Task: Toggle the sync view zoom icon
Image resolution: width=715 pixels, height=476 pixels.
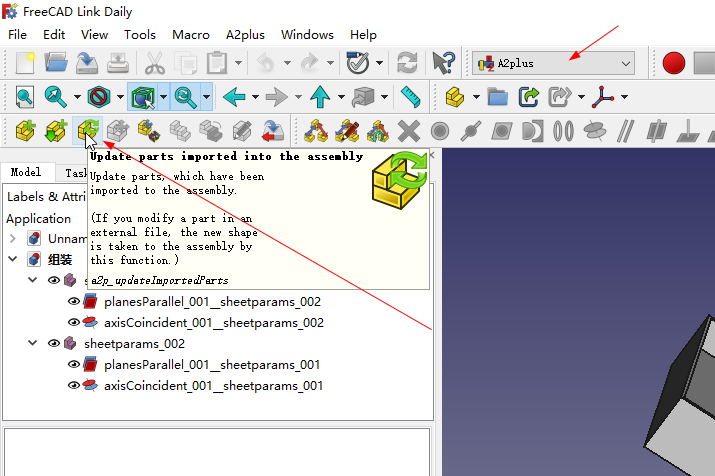Action: click(x=185, y=97)
